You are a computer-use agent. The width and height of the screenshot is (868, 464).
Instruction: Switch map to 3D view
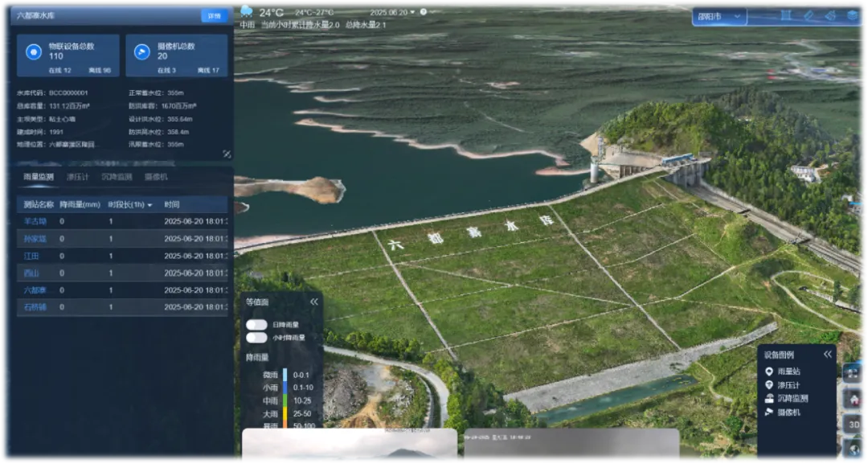[854, 424]
